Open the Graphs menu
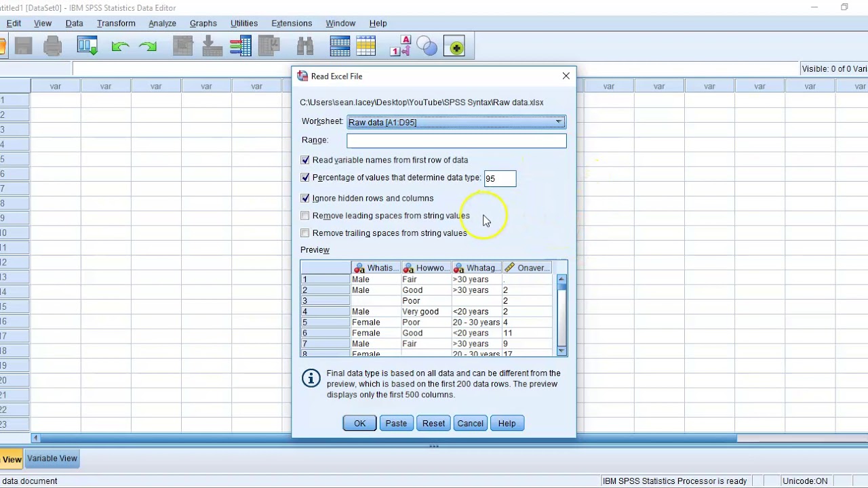Image resolution: width=868 pixels, height=488 pixels. click(x=203, y=23)
